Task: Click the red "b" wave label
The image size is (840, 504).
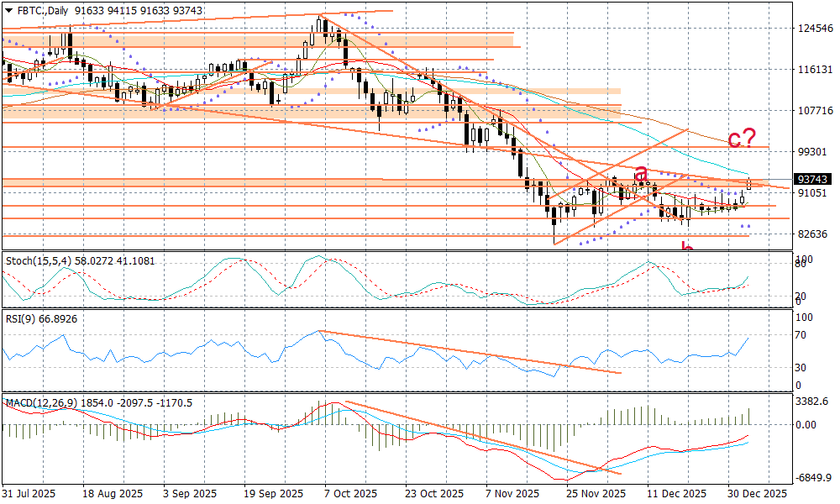Action: point(687,249)
